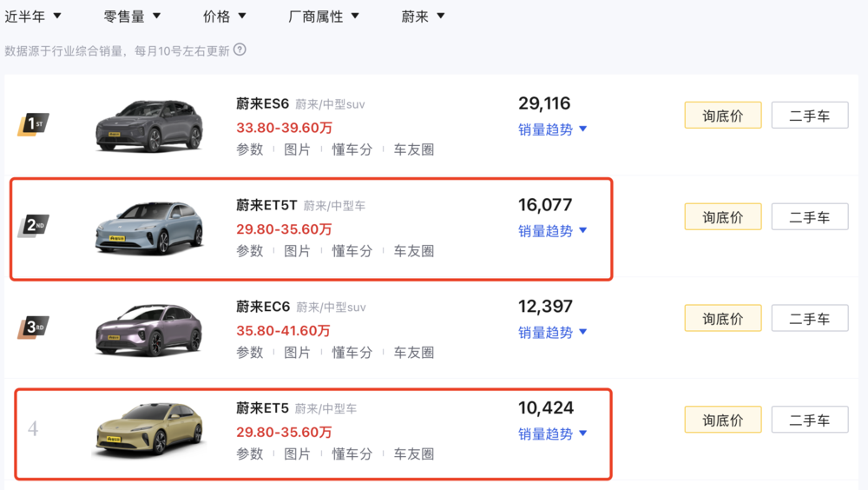Open 懂车分 link under 蔚来ET5T

click(352, 251)
